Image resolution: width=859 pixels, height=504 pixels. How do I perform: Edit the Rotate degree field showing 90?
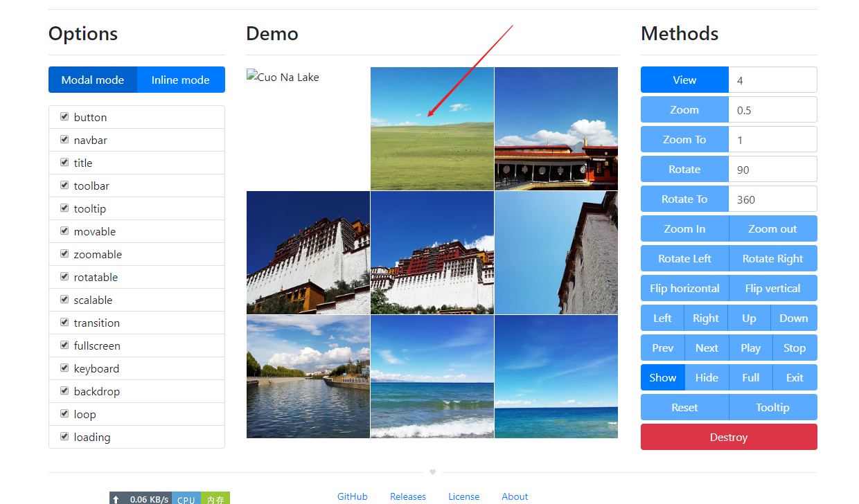(x=773, y=169)
